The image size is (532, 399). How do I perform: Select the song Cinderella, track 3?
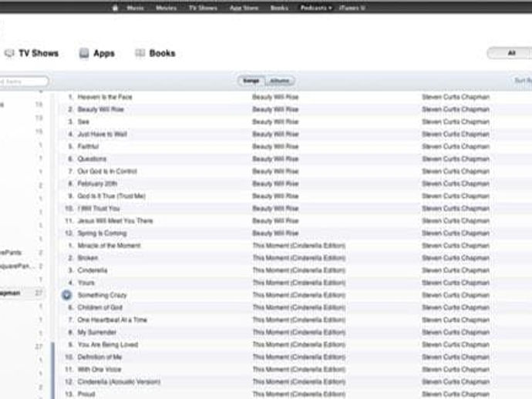(93, 270)
